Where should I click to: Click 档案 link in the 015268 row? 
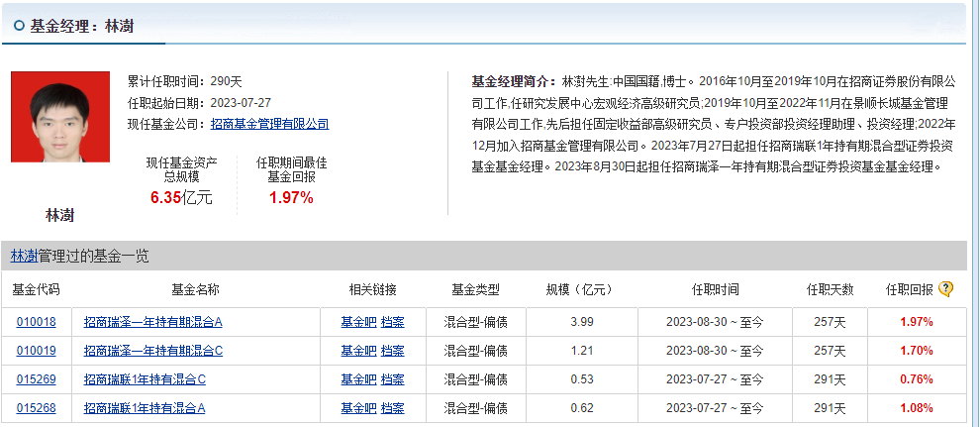coord(393,408)
